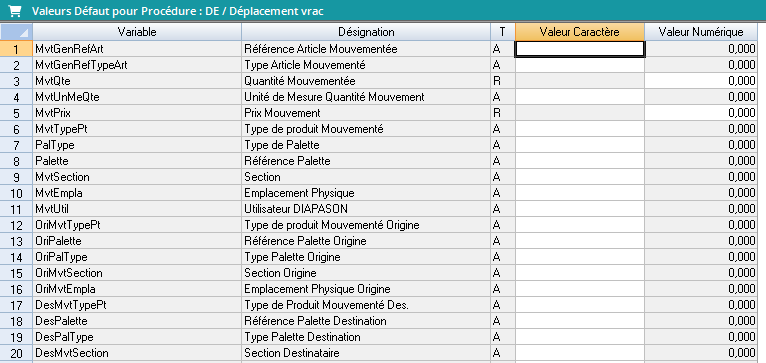Click the Valeur Numérique cell for MvtQte

coord(701,81)
